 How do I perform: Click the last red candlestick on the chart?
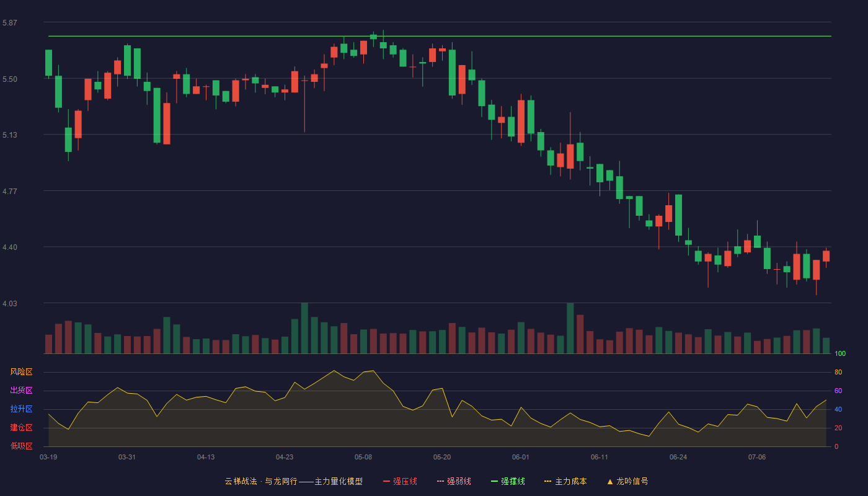pyautogui.click(x=826, y=256)
